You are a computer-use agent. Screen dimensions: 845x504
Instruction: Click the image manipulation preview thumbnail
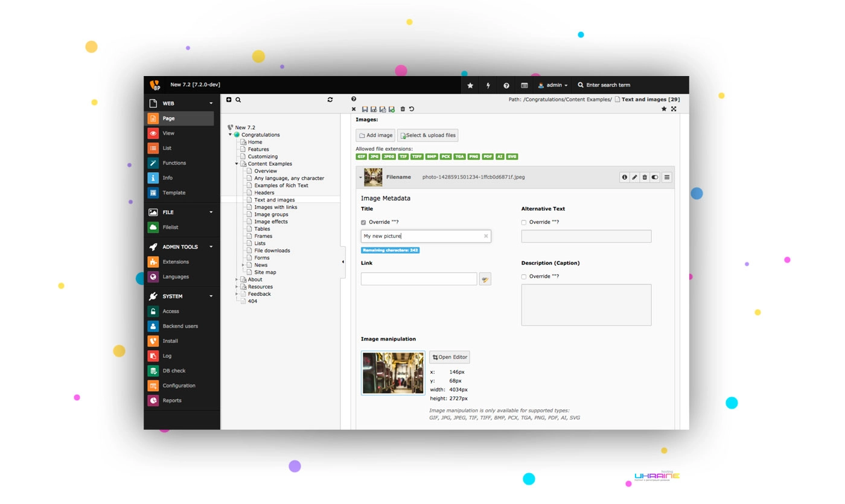coord(393,373)
